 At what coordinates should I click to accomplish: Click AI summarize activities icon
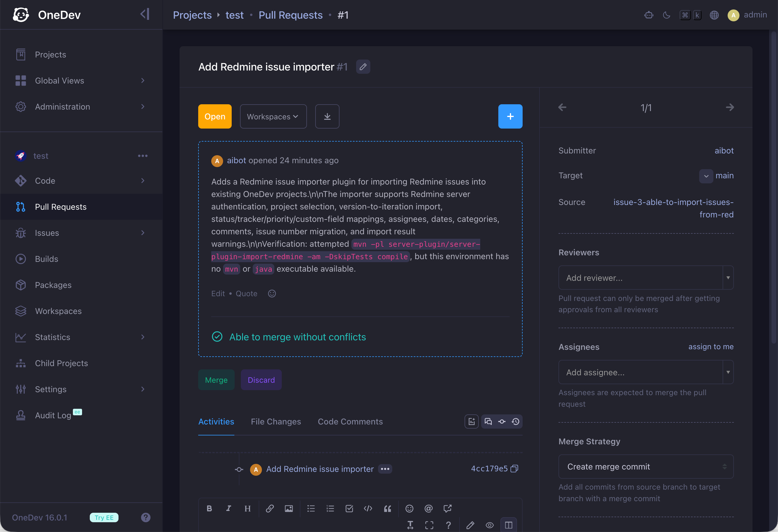(471, 422)
